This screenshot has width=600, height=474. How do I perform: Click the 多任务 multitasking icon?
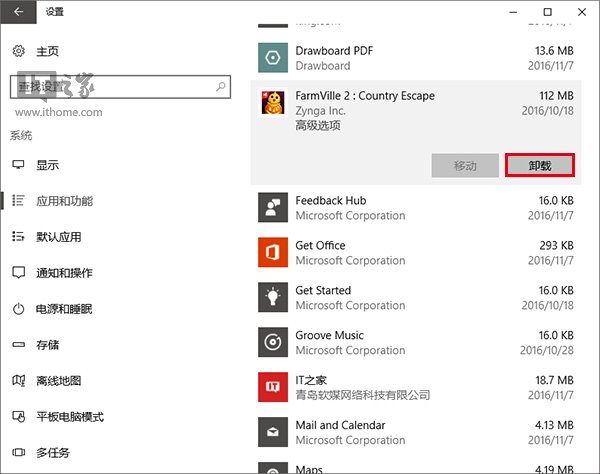pyautogui.click(x=18, y=453)
